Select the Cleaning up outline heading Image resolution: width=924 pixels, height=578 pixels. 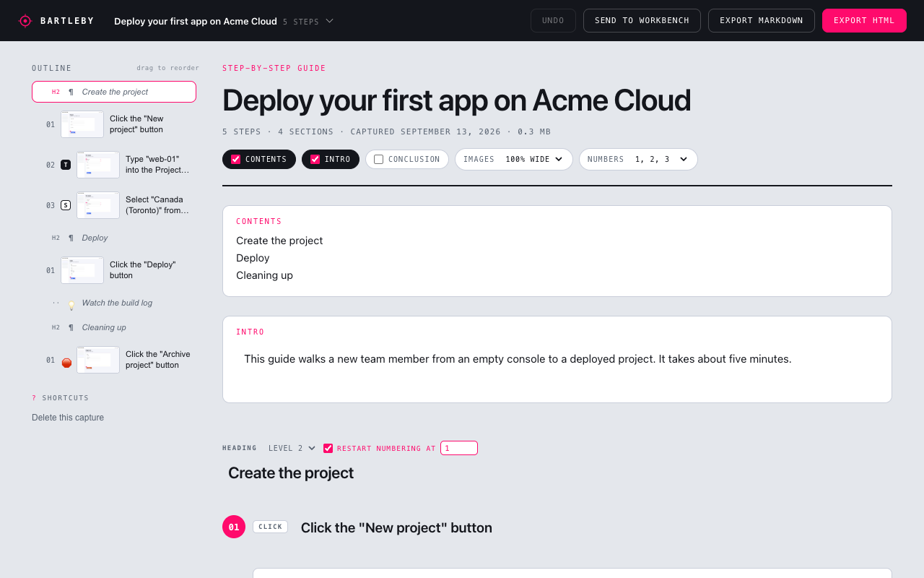coord(114,327)
